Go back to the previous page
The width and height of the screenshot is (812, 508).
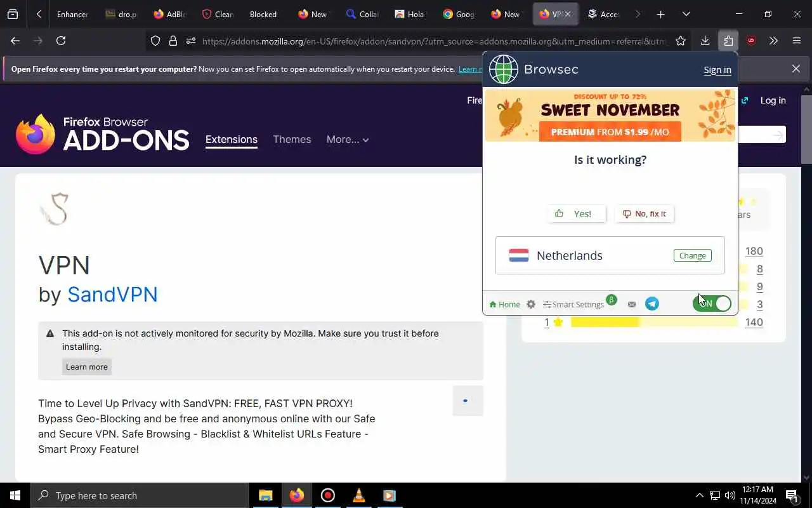point(15,41)
